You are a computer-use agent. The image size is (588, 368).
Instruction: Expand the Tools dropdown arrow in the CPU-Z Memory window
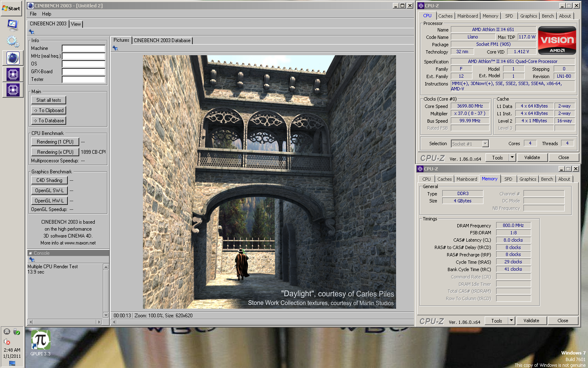click(511, 321)
